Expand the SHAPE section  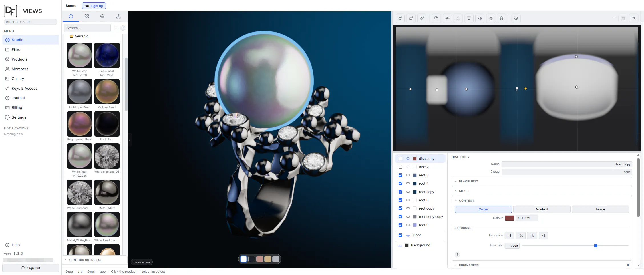click(x=542, y=191)
